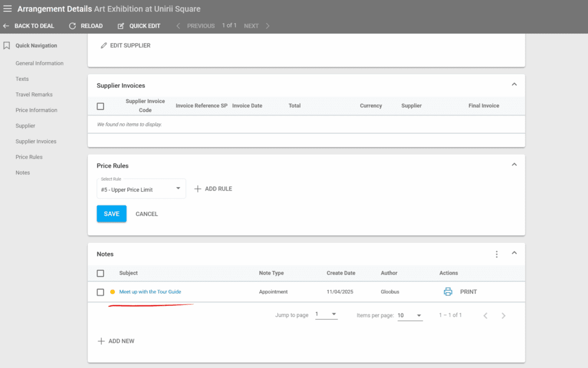Navigate to Texts section

[x=22, y=79]
